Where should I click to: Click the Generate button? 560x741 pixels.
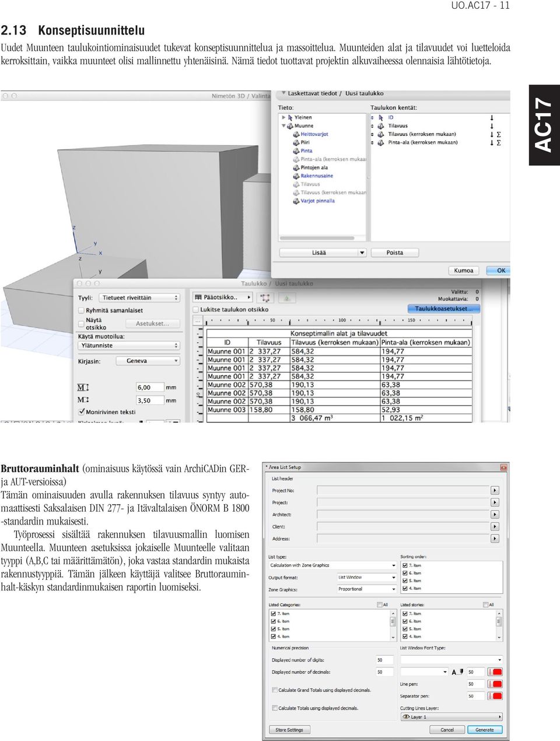[x=484, y=730]
